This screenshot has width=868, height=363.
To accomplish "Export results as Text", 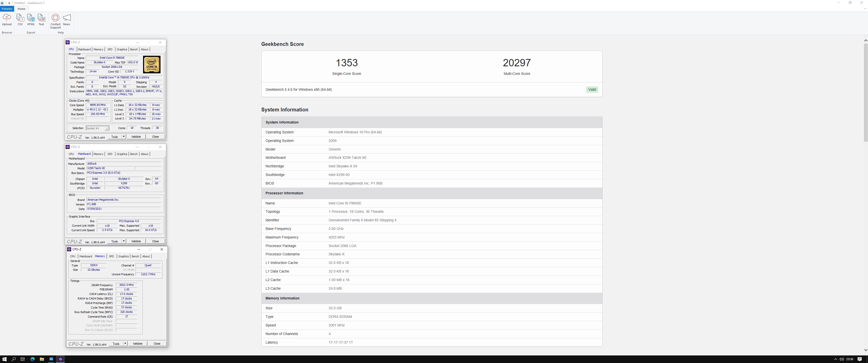I will pos(41,19).
